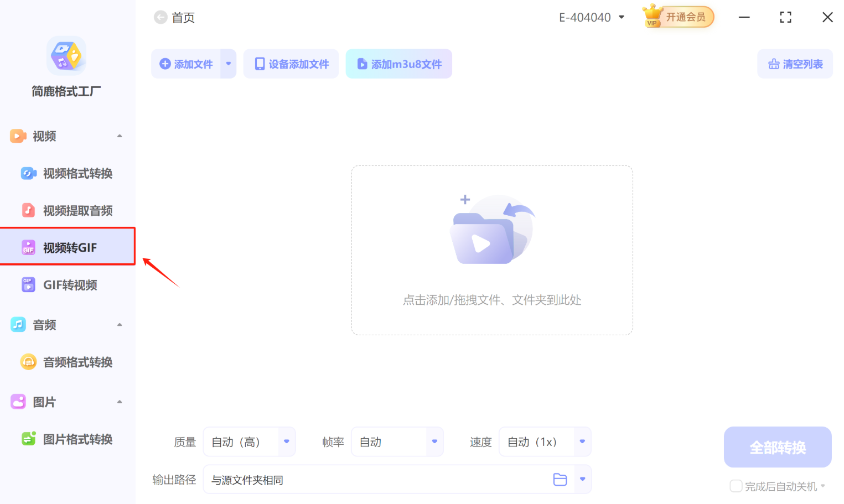Image resolution: width=844 pixels, height=504 pixels.
Task: Click the 视频提取音频 icon
Action: point(28,210)
